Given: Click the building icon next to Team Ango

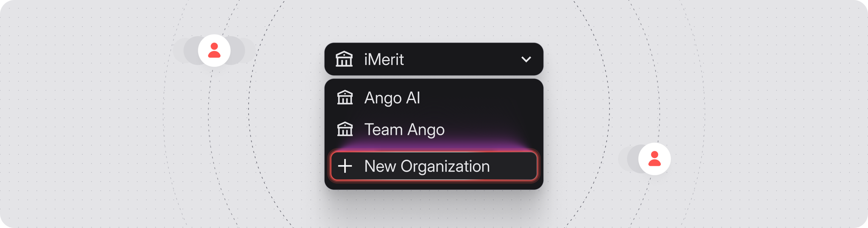Looking at the screenshot, I should coord(345,129).
